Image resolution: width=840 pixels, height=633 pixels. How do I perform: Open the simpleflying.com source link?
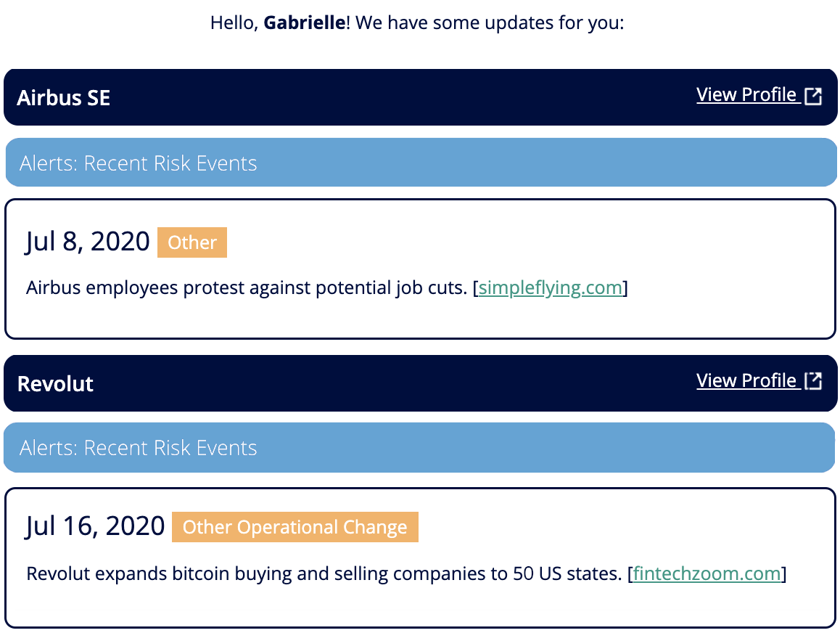tap(551, 287)
